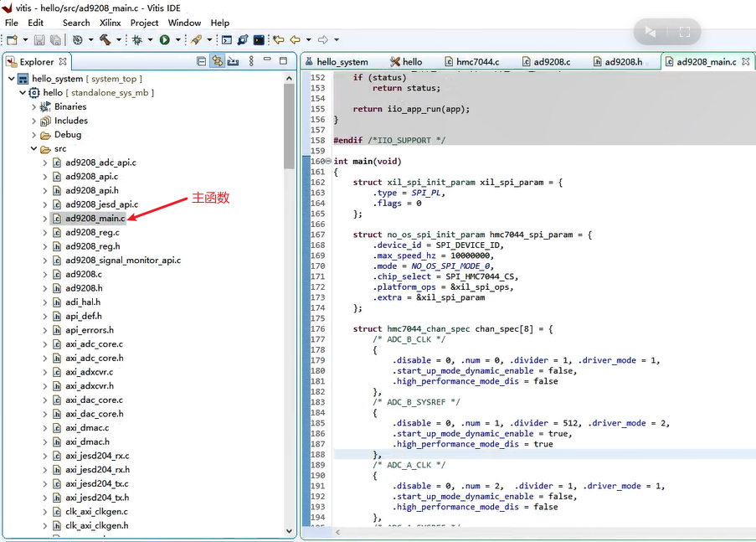Click the editor horizontal scroll left arrow
The height and width of the screenshot is (542, 756).
[x=338, y=532]
